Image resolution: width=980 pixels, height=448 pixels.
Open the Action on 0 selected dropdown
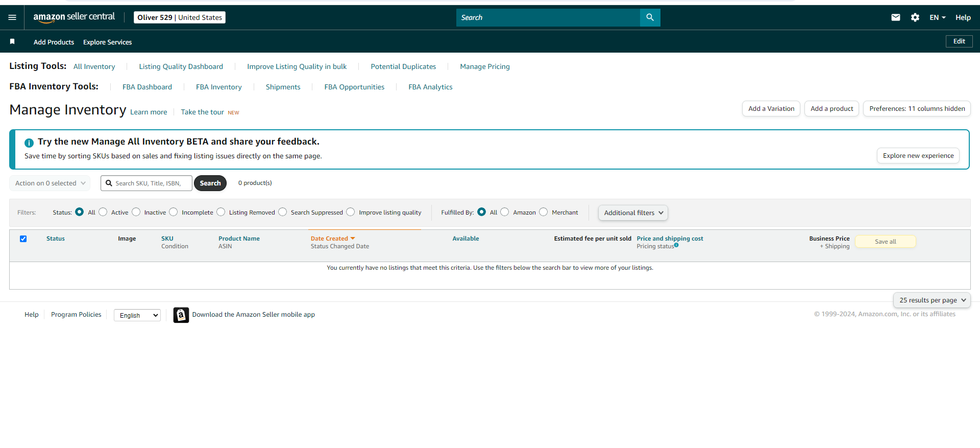[x=50, y=183]
